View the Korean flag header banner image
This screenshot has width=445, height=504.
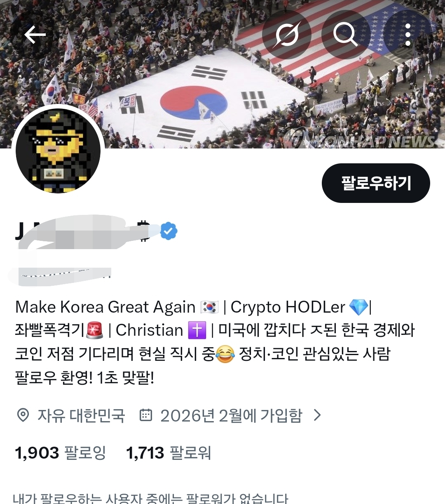coord(222,74)
